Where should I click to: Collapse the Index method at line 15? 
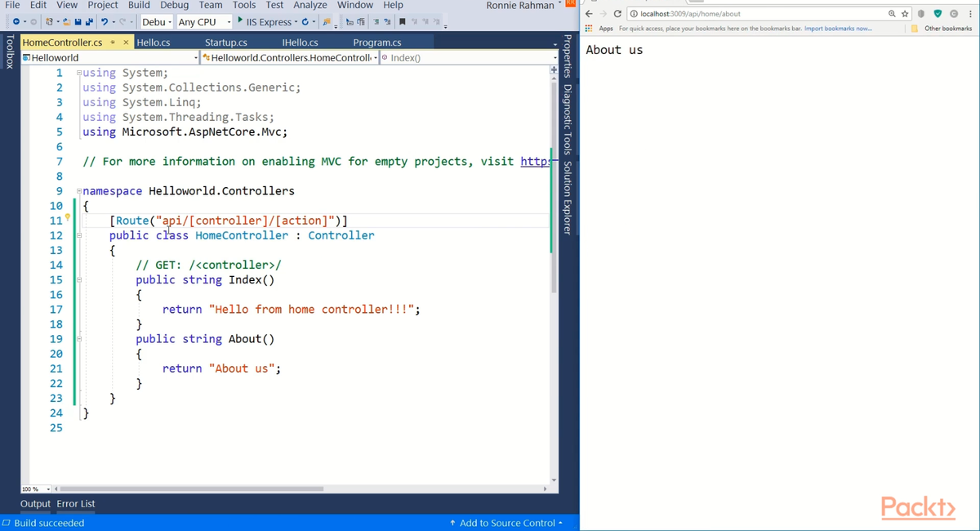(x=78, y=279)
